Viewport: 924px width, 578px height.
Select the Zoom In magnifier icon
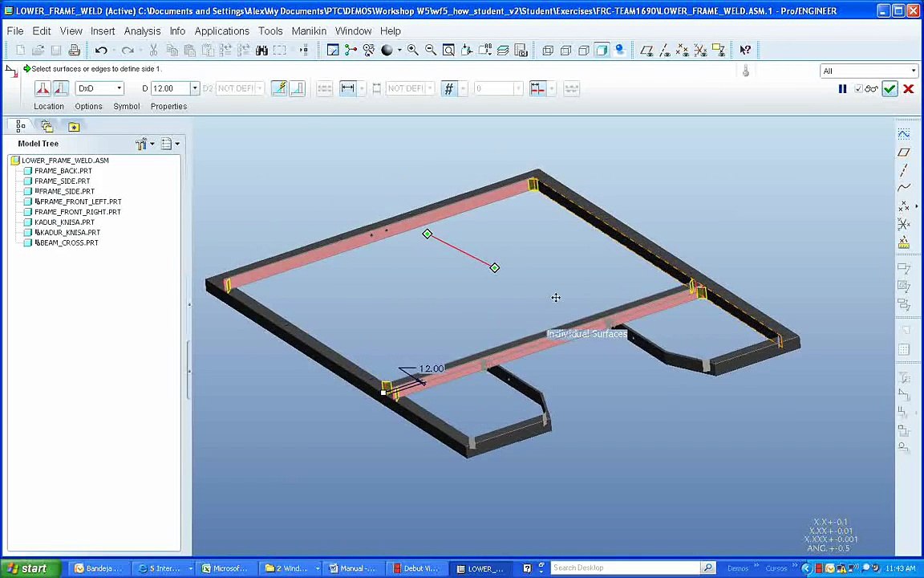point(412,50)
